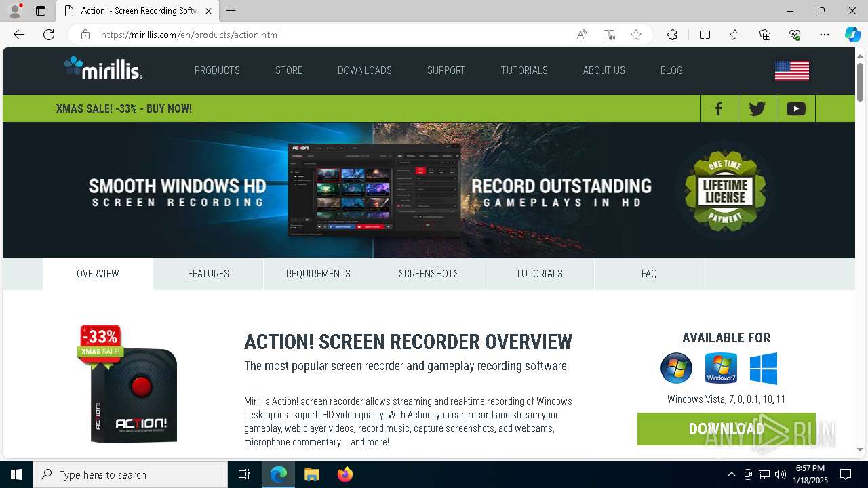Switch to the OVERVIEW tab
This screenshot has height=488, width=868.
coord(98,274)
